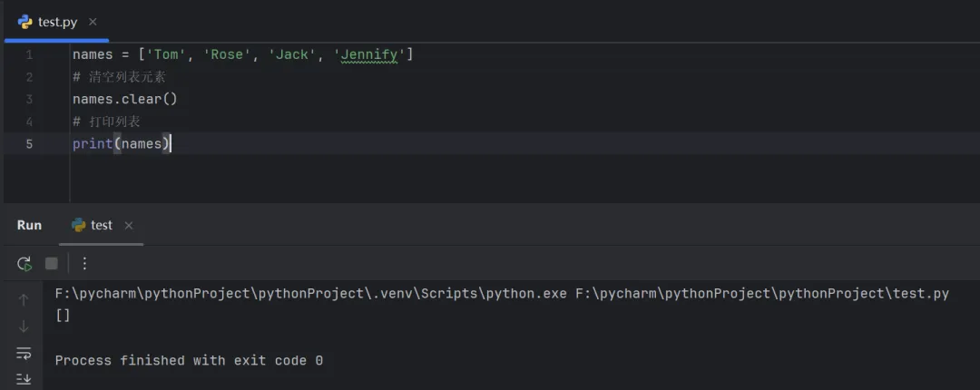Screen dimensions: 980x390
Task: Click the Stop process icon
Action: (52, 264)
